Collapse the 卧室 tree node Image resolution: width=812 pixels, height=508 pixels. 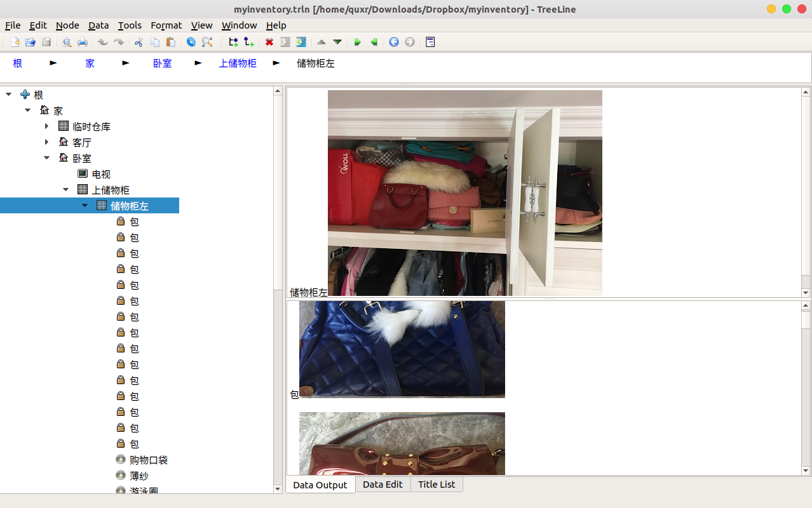pos(47,158)
